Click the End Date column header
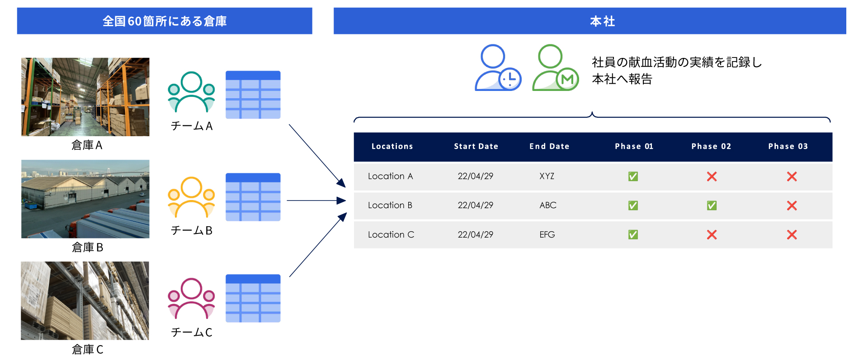 click(549, 146)
